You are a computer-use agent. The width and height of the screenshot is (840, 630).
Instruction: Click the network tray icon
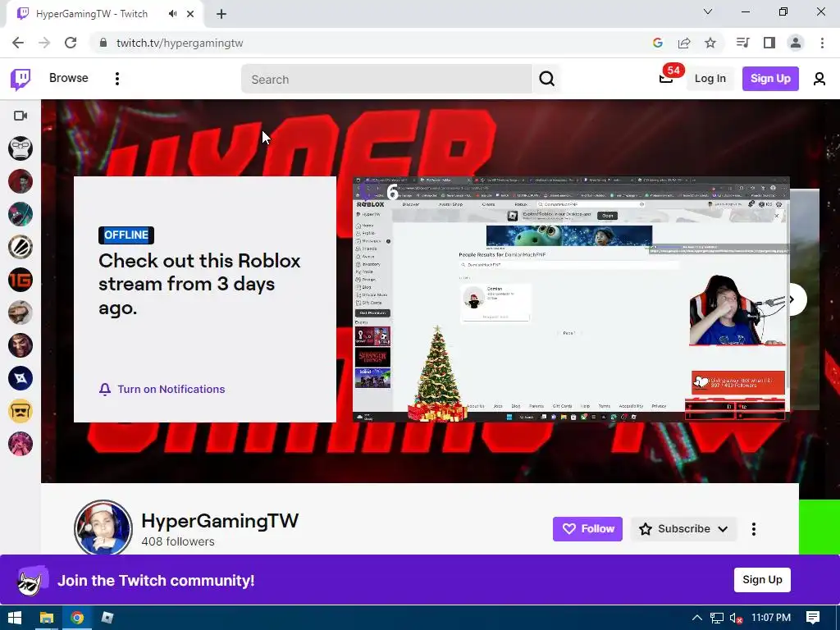point(716,618)
